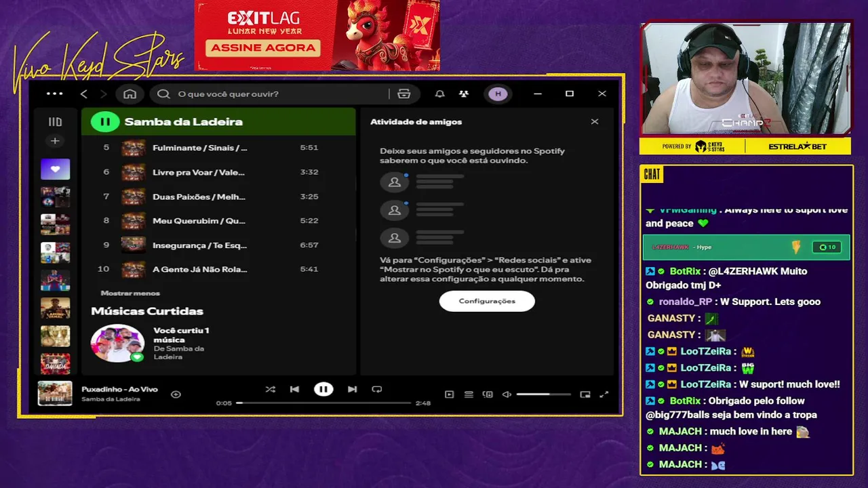
Task: Open 'Você curtiu 1 música' entry
Action: [x=181, y=335]
